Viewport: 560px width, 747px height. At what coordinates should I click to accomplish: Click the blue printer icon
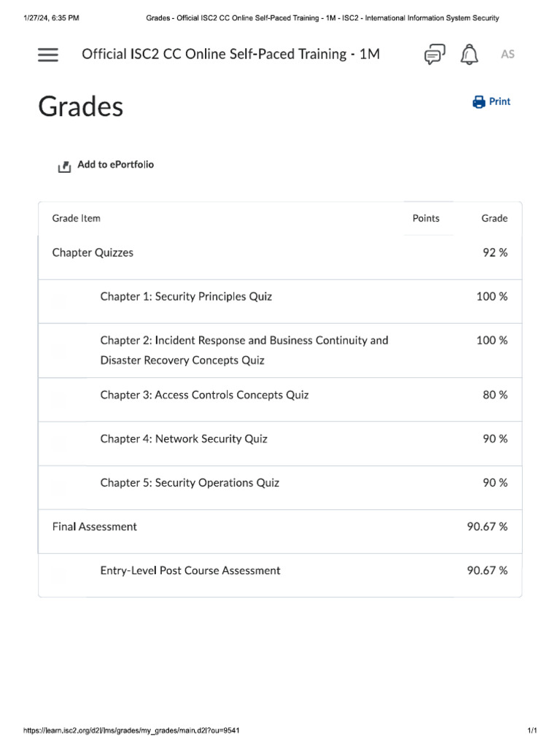pos(478,102)
